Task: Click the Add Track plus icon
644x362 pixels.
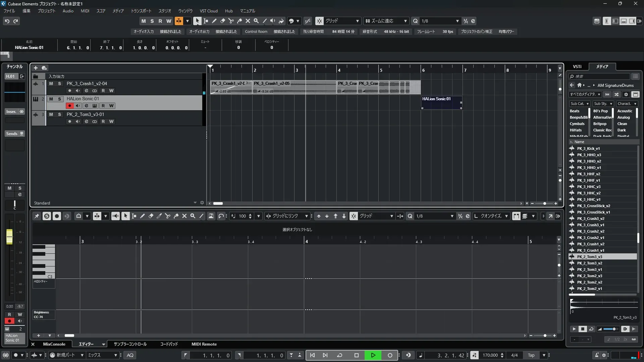Action: (x=36, y=68)
